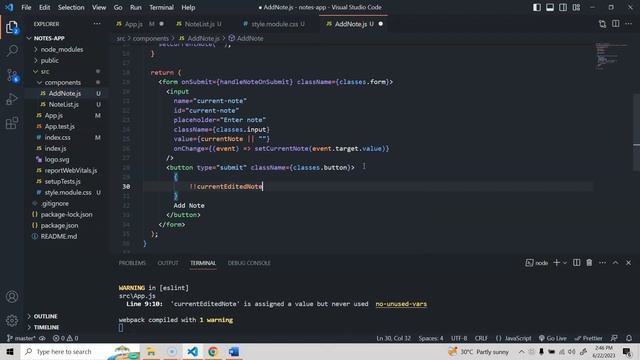
Task: Open Word from the taskbar
Action: click(x=234, y=351)
